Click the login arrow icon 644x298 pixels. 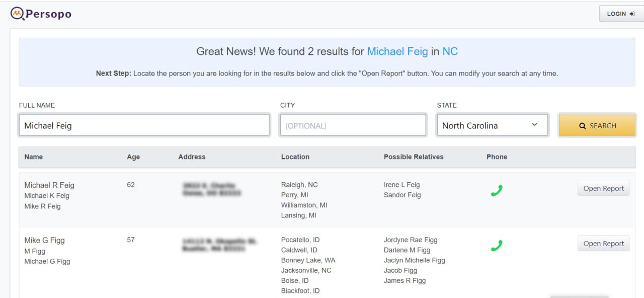[x=632, y=14]
